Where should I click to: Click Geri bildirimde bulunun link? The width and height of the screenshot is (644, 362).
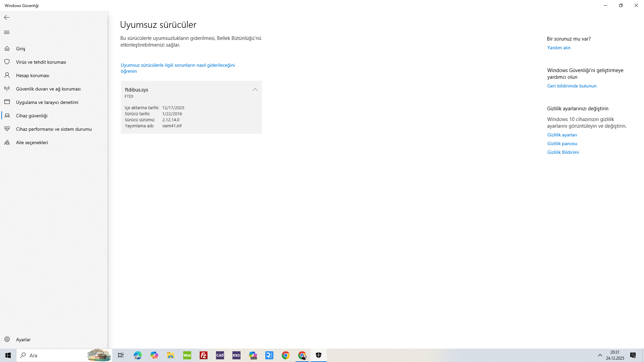[x=572, y=86]
